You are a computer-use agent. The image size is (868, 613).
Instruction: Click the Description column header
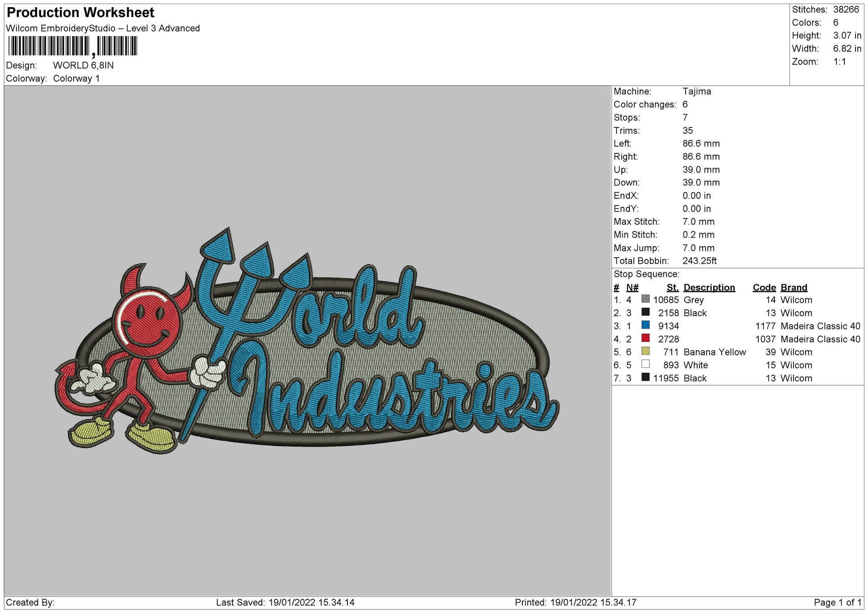click(710, 287)
